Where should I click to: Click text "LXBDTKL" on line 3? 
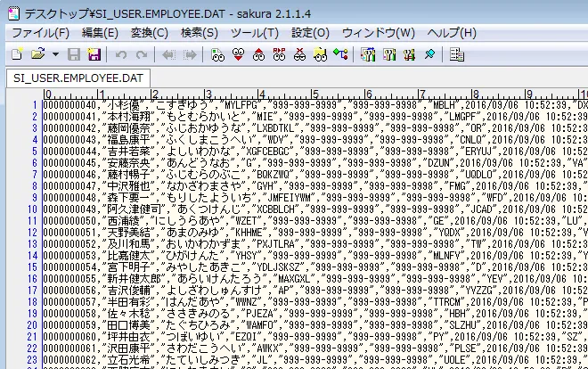275,128
